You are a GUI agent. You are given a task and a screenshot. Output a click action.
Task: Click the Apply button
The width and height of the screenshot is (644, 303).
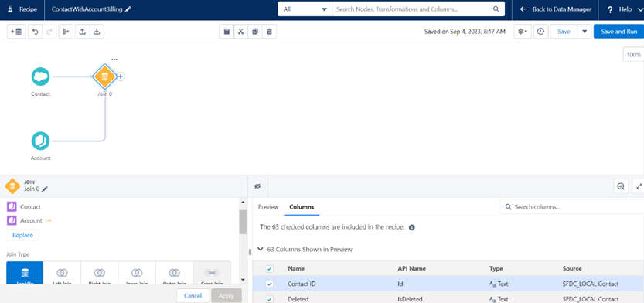(227, 295)
